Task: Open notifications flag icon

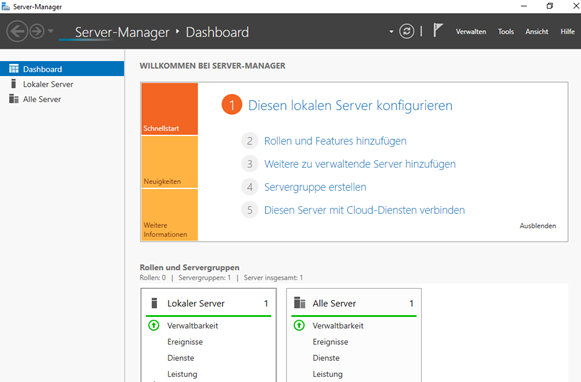Action: point(438,30)
